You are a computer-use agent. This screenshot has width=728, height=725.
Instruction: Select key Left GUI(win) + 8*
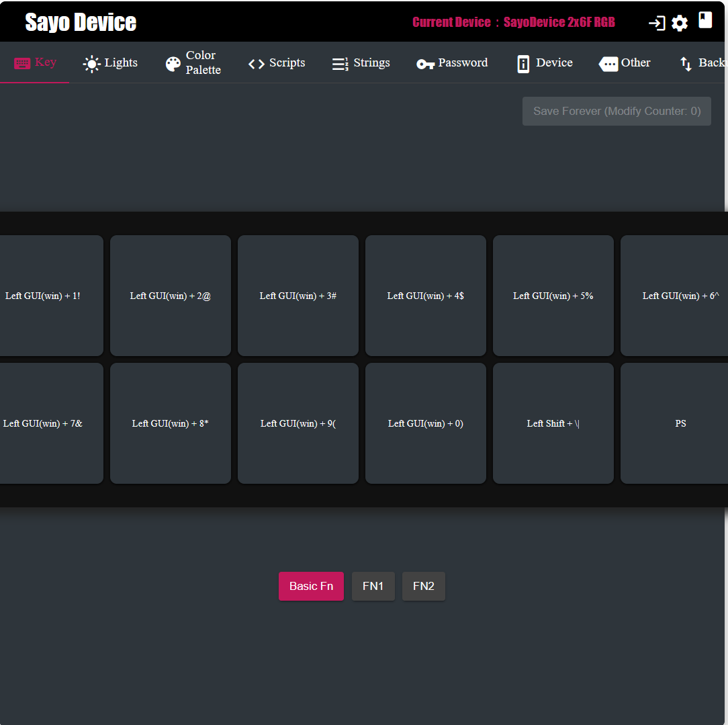(x=171, y=423)
